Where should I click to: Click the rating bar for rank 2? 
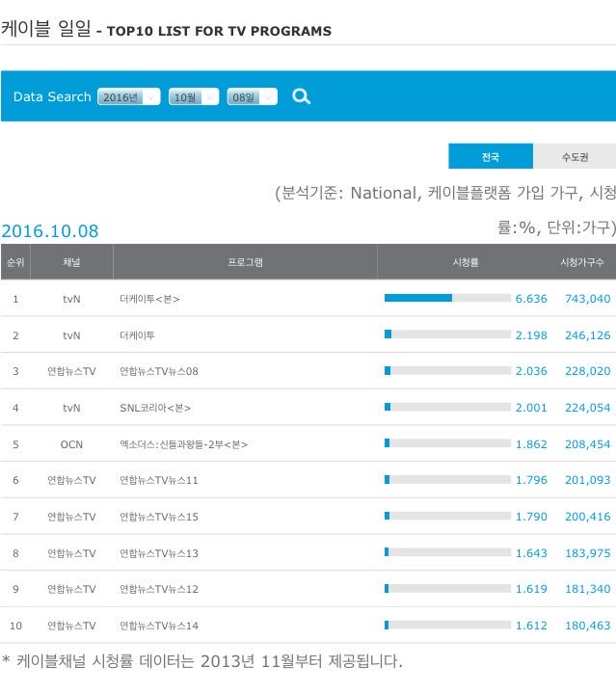447,334
